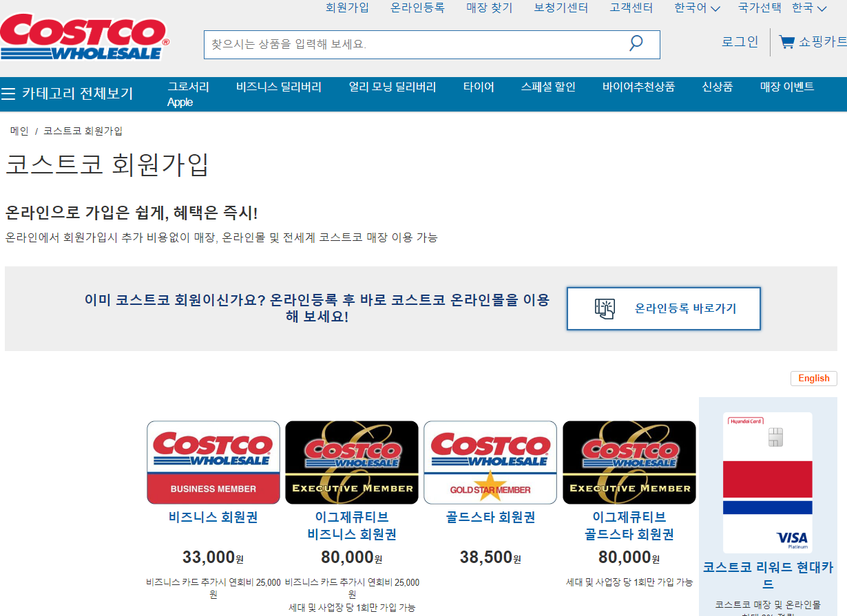
Task: Click the 코스트코 회원가입 page heading
Action: tap(107, 165)
